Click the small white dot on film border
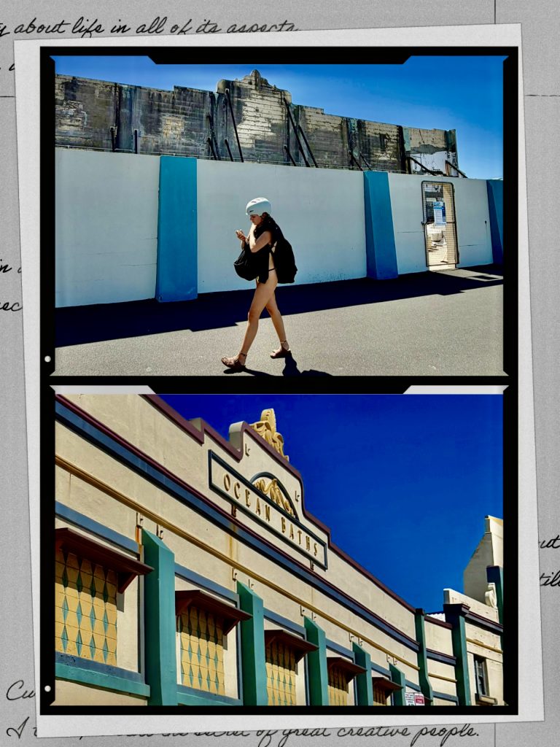The height and width of the screenshot is (747, 560). click(47, 359)
